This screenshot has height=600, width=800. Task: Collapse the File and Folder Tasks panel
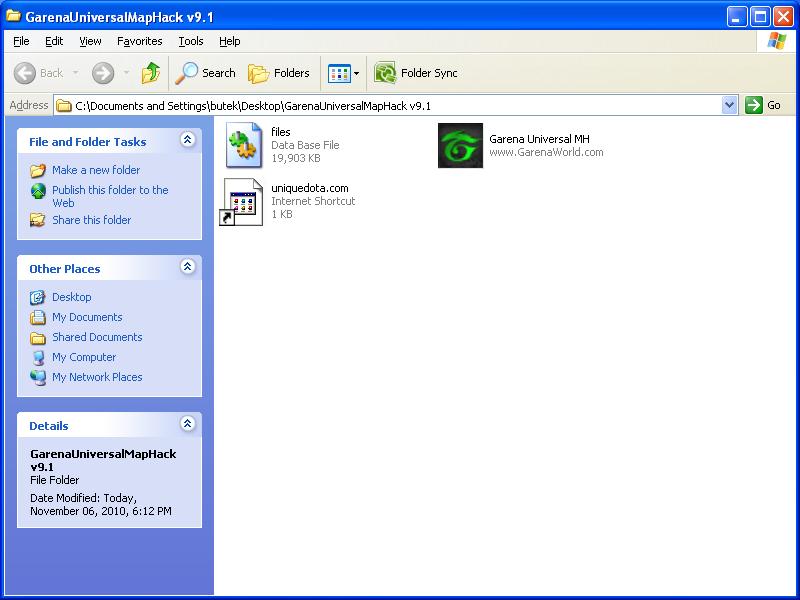188,140
